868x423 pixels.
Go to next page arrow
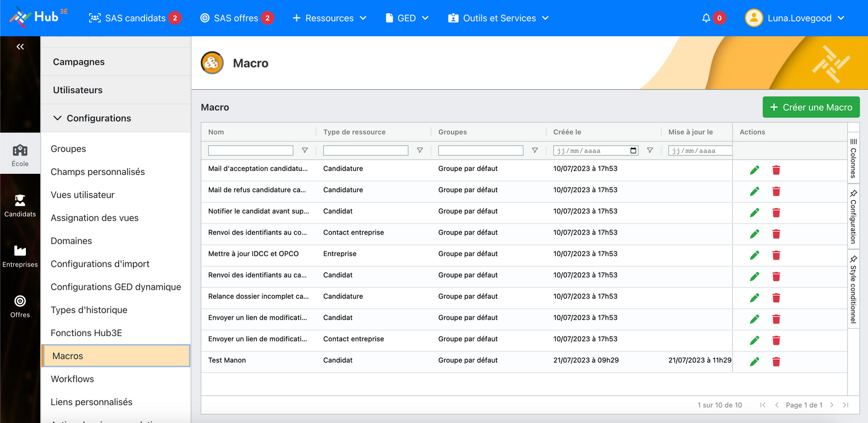pyautogui.click(x=832, y=405)
